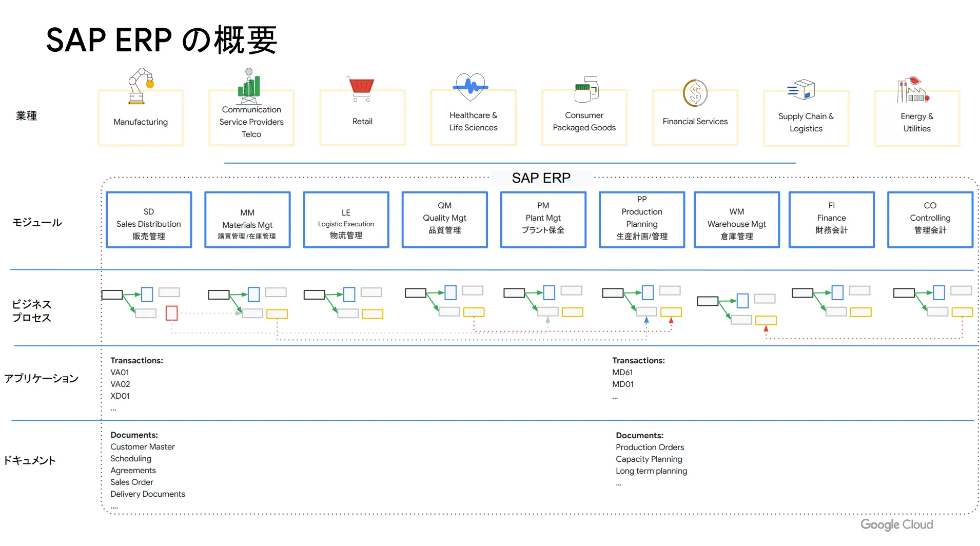Select the PM Plant Mgt module box
This screenshot has width=980, height=546.
(543, 220)
